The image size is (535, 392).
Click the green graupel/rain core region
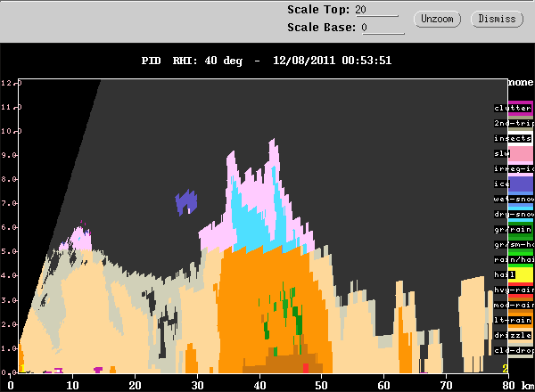(299, 323)
